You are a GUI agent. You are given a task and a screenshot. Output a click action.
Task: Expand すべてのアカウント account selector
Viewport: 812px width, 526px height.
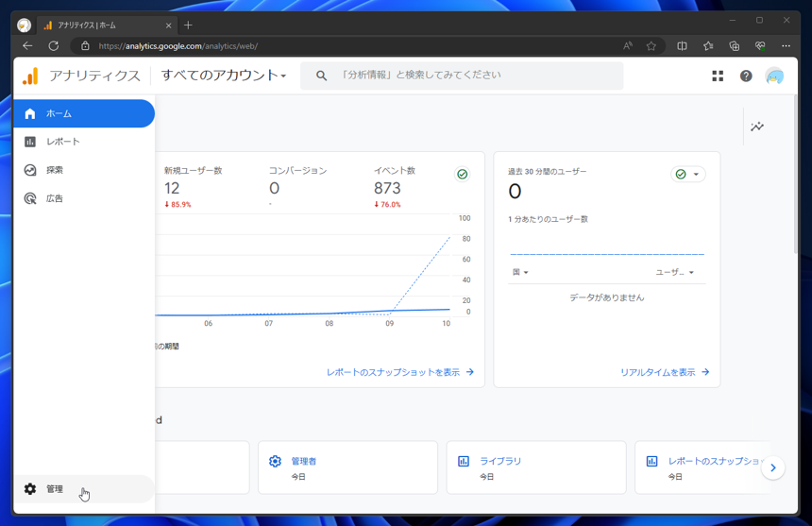[x=224, y=76]
